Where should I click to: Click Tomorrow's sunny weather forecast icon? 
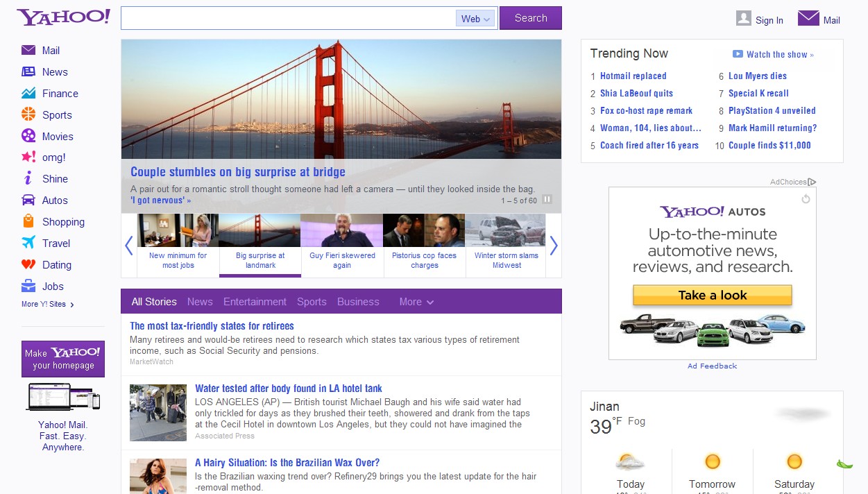(x=713, y=461)
